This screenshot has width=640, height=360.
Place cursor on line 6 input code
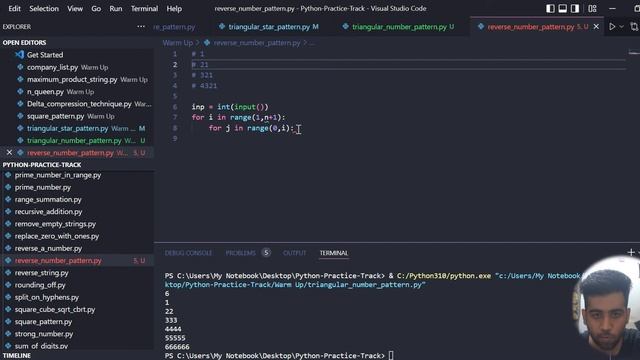click(230, 107)
